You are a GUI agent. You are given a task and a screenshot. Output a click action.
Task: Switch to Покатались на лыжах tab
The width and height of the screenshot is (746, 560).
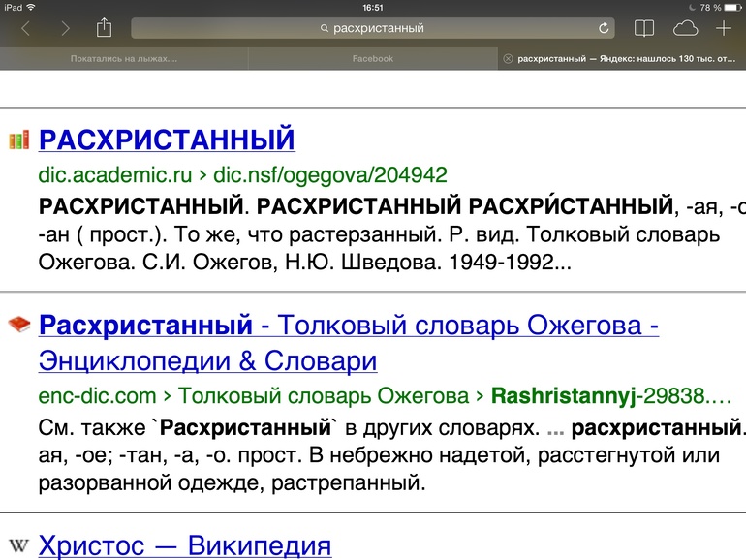[x=124, y=58]
